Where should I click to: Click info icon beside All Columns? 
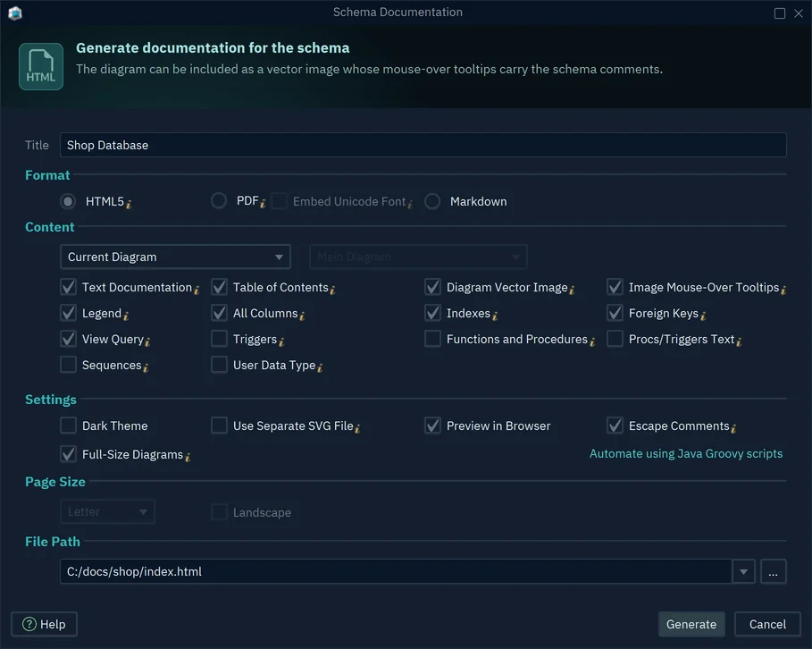(x=302, y=316)
